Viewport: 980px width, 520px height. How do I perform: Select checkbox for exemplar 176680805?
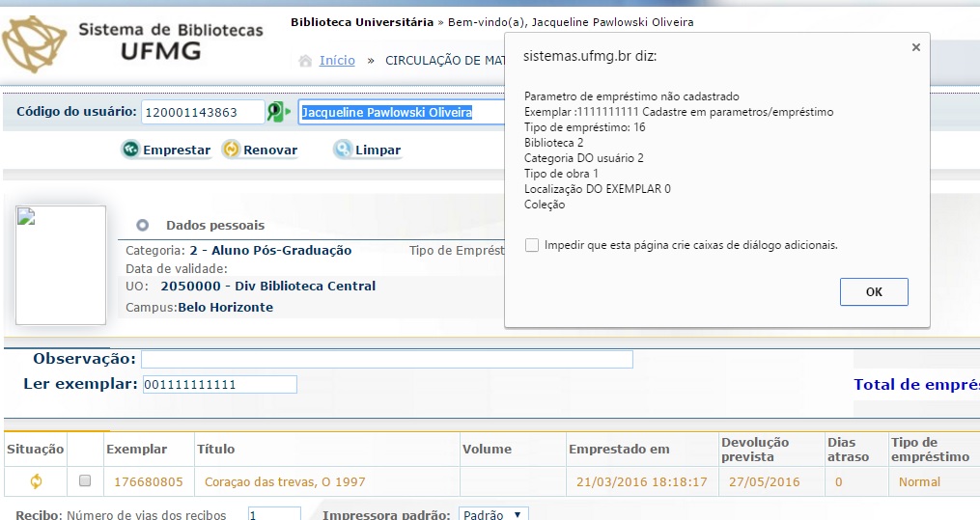[x=85, y=480]
